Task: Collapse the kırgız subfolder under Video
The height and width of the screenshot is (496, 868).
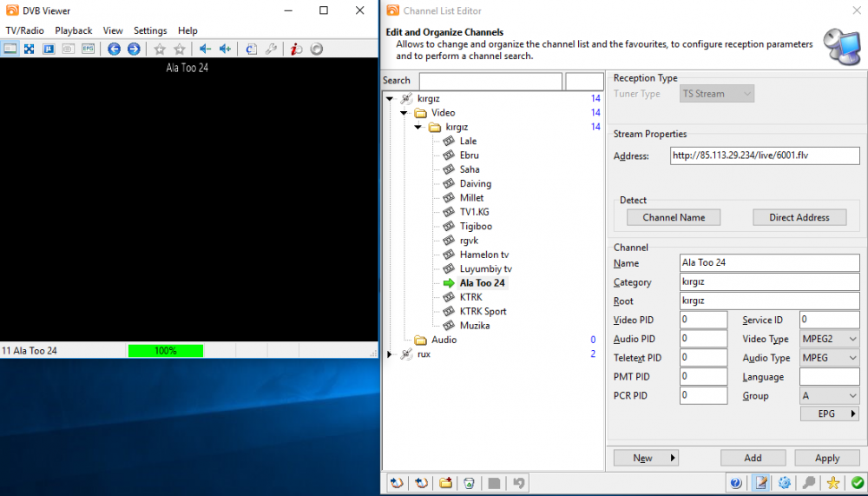Action: pos(418,127)
